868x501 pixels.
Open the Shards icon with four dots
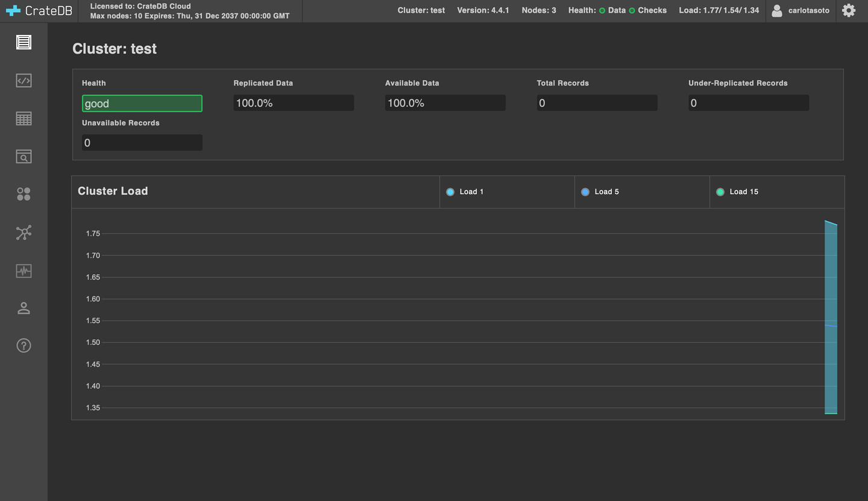24,194
